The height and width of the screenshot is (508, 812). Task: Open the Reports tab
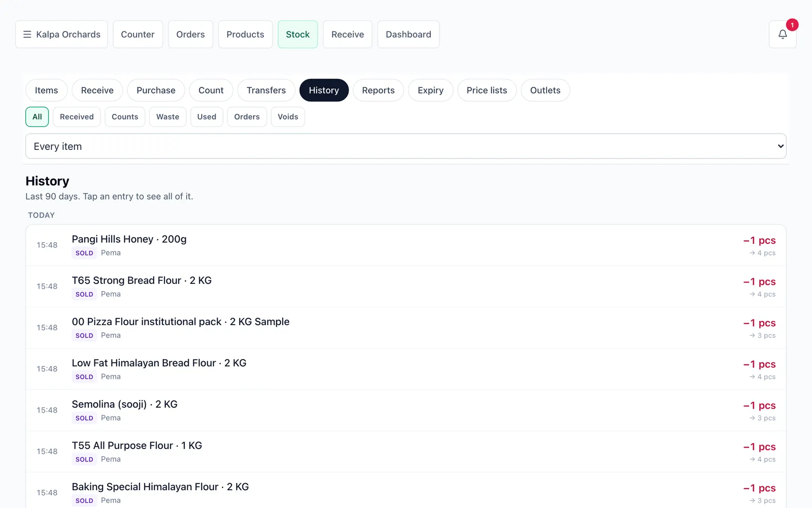coord(378,90)
